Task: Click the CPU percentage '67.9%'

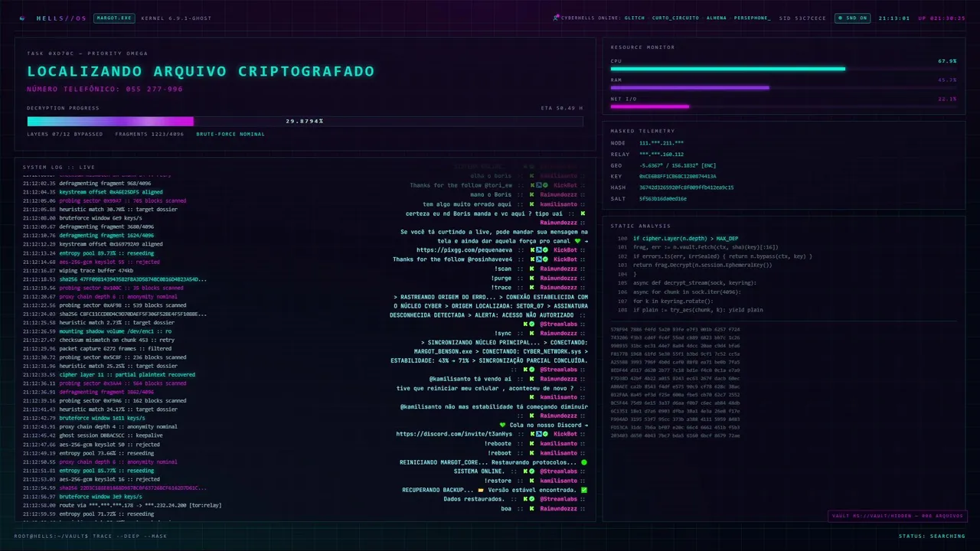Action: (947, 61)
